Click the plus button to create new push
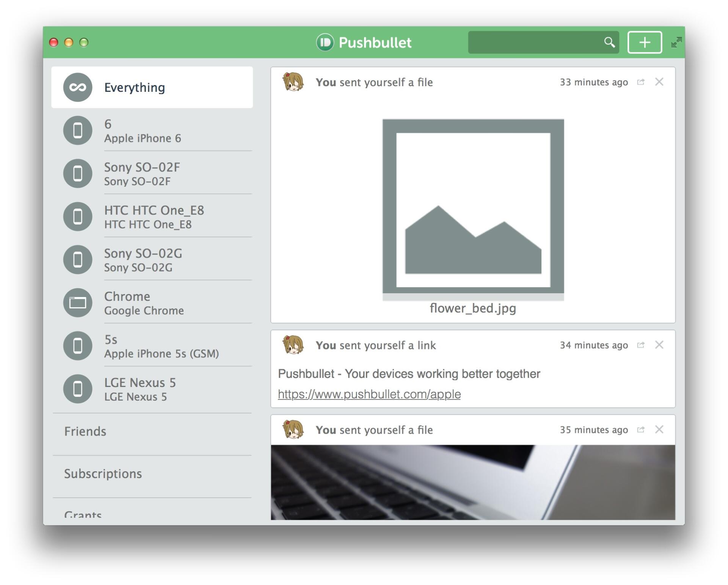 coord(645,42)
